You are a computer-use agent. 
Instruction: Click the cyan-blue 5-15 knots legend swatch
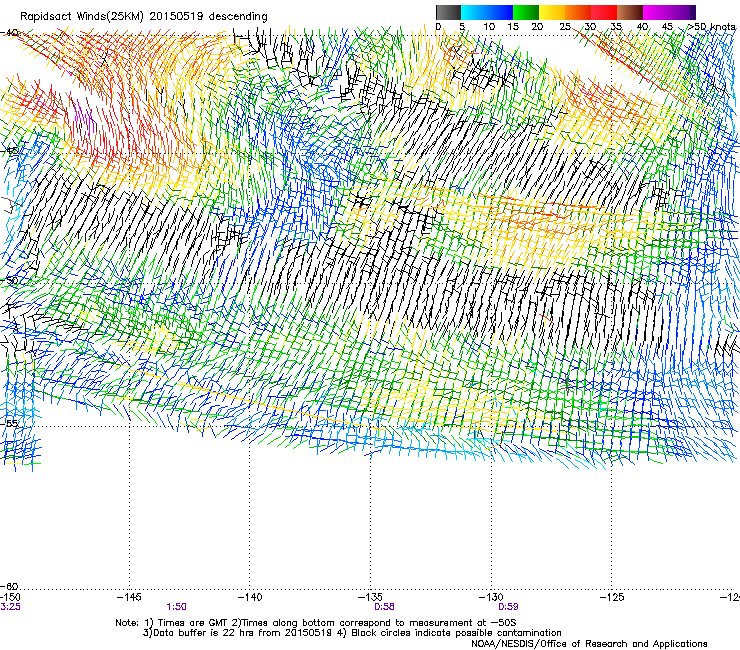click(x=487, y=12)
